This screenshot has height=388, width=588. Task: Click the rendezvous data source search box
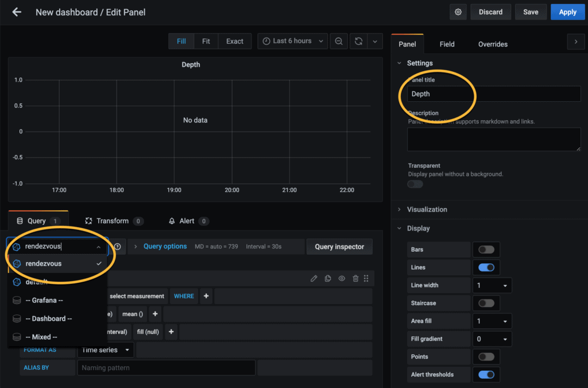click(58, 246)
